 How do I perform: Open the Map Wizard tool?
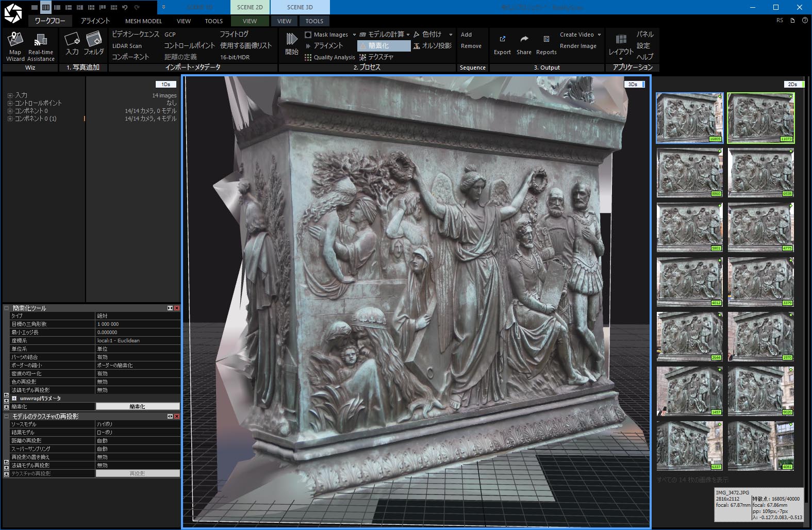tap(15, 46)
